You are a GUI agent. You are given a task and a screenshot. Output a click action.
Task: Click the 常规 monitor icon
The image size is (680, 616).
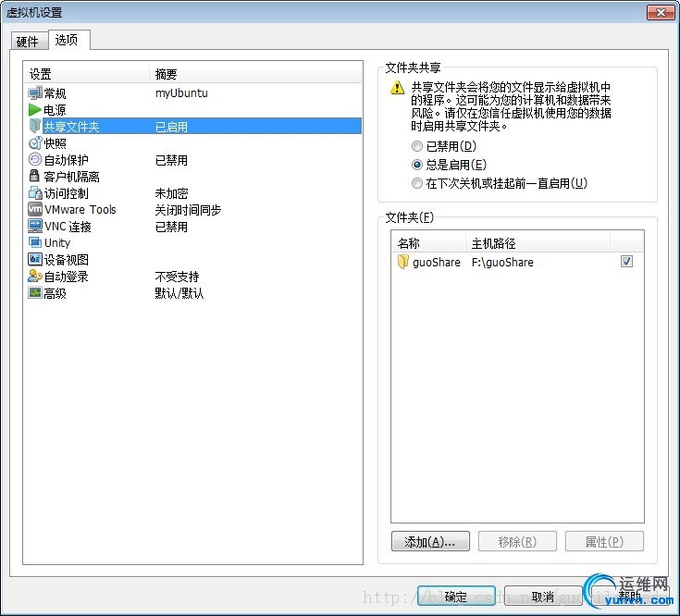click(x=35, y=92)
